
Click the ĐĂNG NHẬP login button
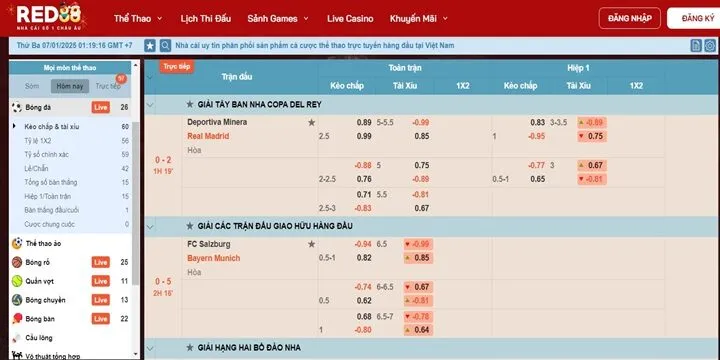point(630,18)
